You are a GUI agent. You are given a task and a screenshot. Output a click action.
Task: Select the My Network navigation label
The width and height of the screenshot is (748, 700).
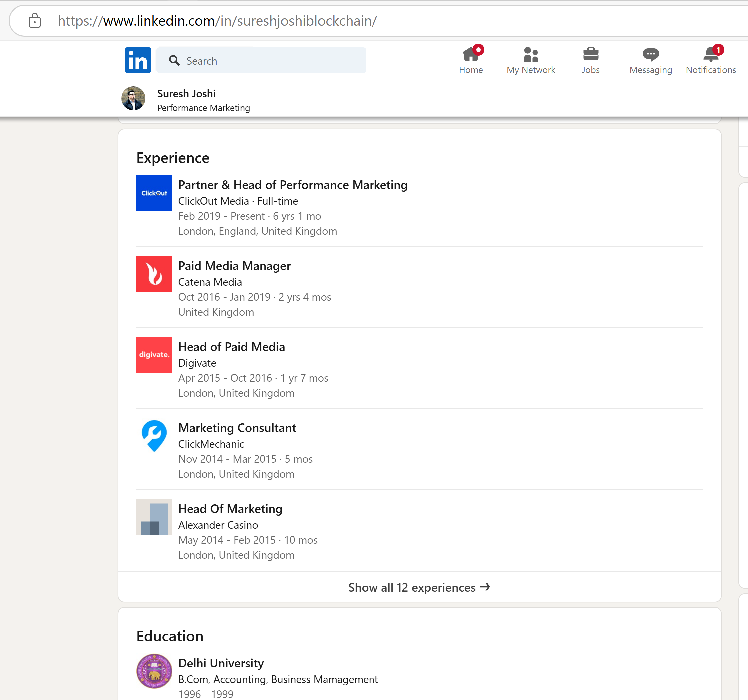[x=531, y=70]
